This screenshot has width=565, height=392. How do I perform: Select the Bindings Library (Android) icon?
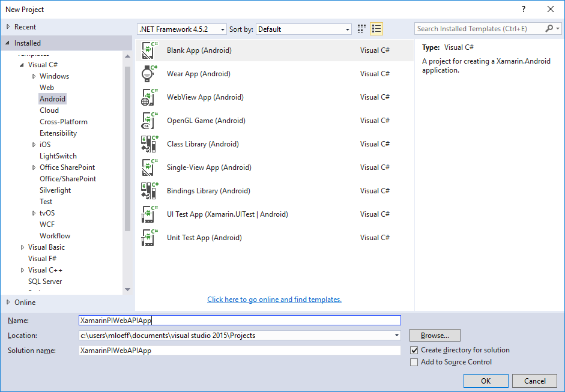(150, 191)
